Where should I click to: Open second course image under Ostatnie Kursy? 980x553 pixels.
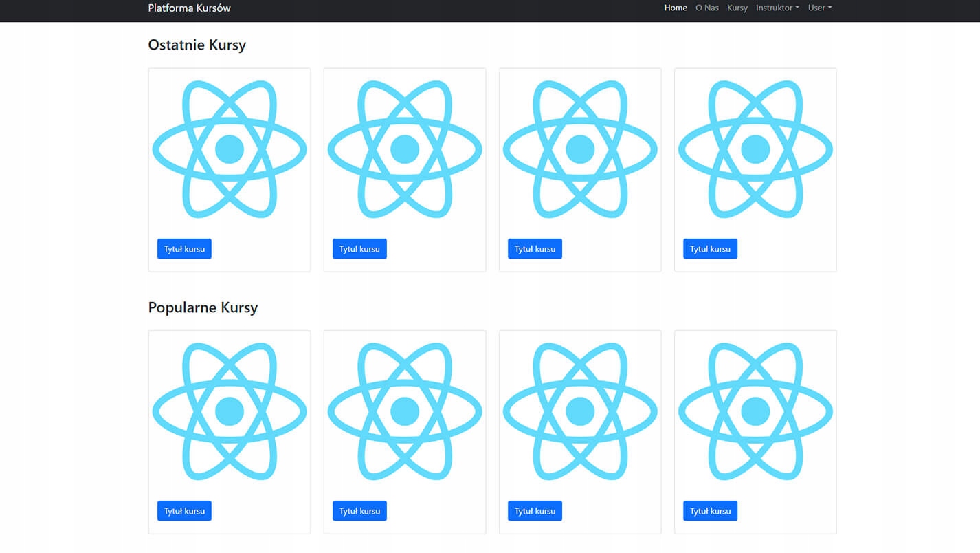405,149
